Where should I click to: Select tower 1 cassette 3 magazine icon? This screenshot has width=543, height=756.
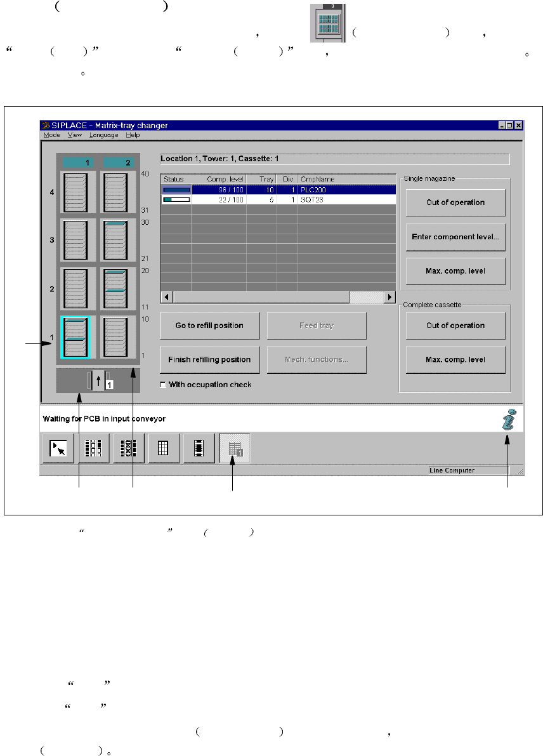coord(75,240)
